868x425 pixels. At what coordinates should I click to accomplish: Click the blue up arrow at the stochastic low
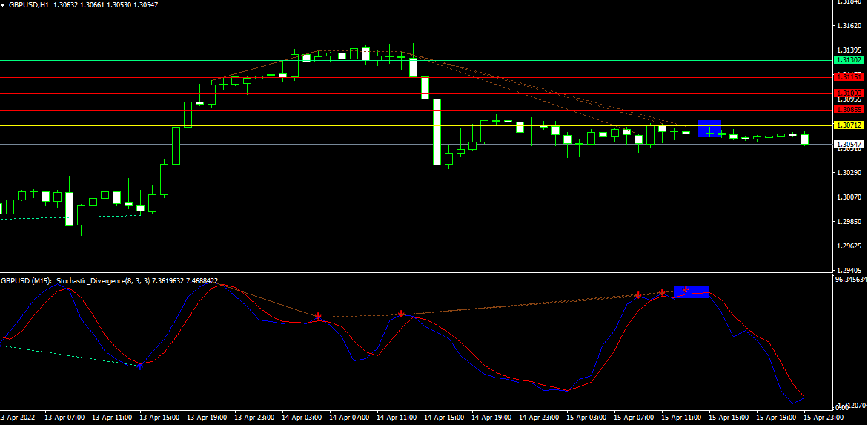click(x=140, y=366)
